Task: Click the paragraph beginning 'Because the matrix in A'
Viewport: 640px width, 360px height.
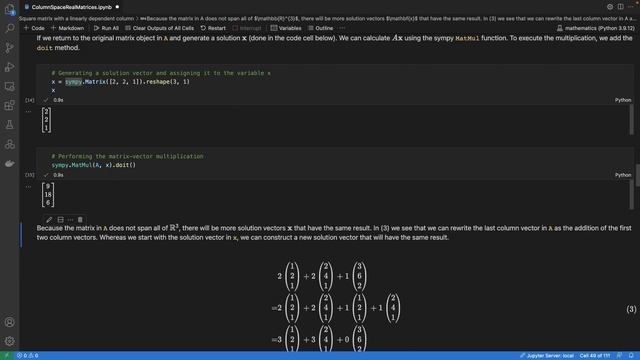Action: click(334, 233)
